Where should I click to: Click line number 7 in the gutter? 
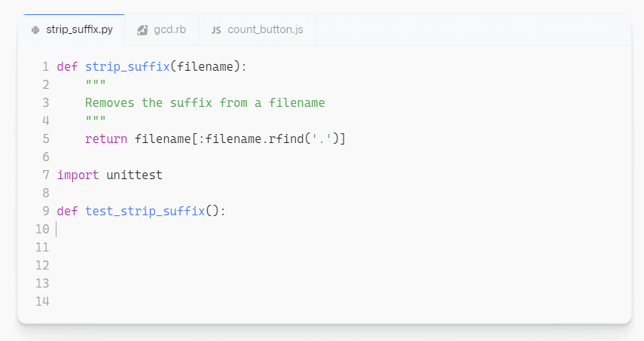point(46,175)
